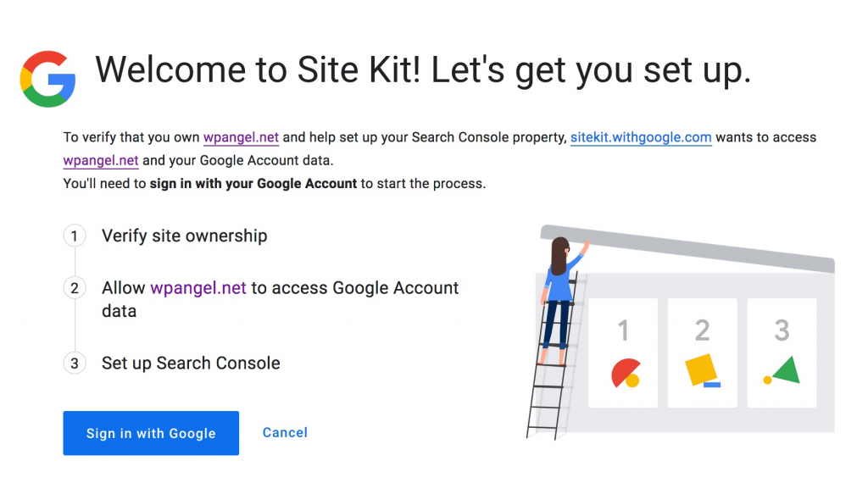The width and height of the screenshot is (868, 494).
Task: Click illustration card numbered 1
Action: (x=623, y=353)
